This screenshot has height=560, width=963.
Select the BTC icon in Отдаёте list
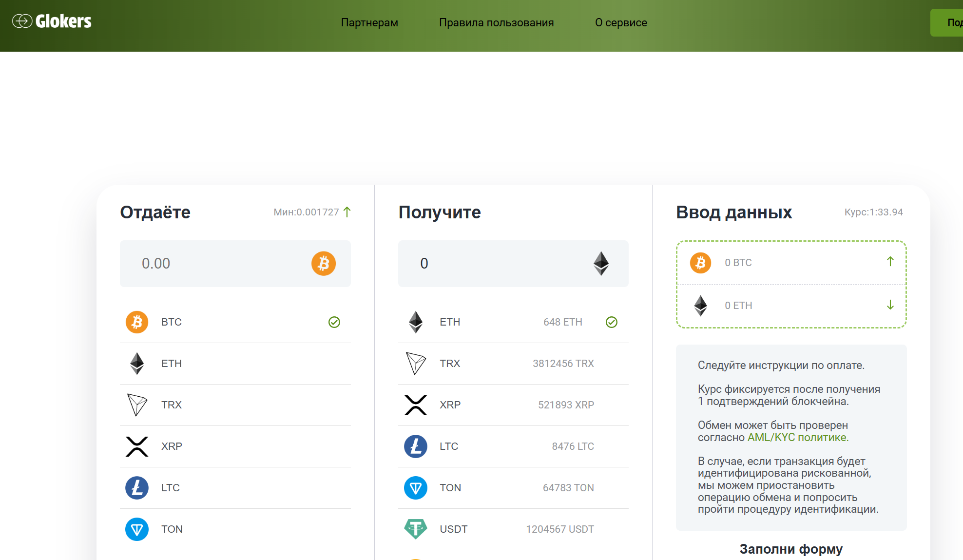click(x=137, y=322)
